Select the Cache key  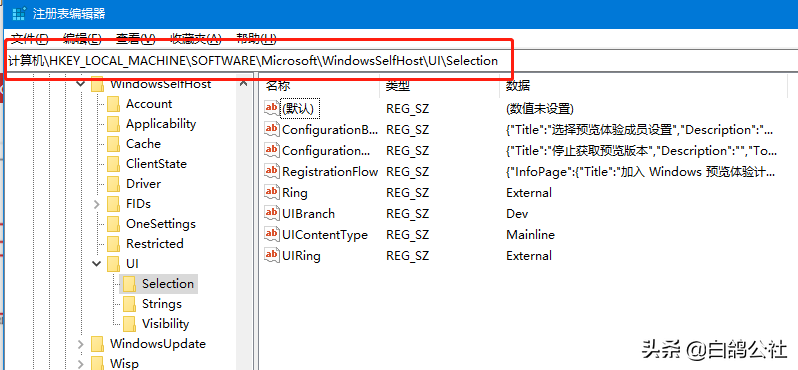(x=143, y=144)
